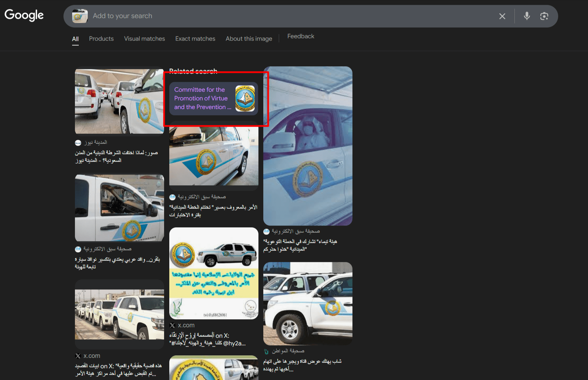Open the Committee for the Promotion of Virtue related search

click(x=202, y=99)
